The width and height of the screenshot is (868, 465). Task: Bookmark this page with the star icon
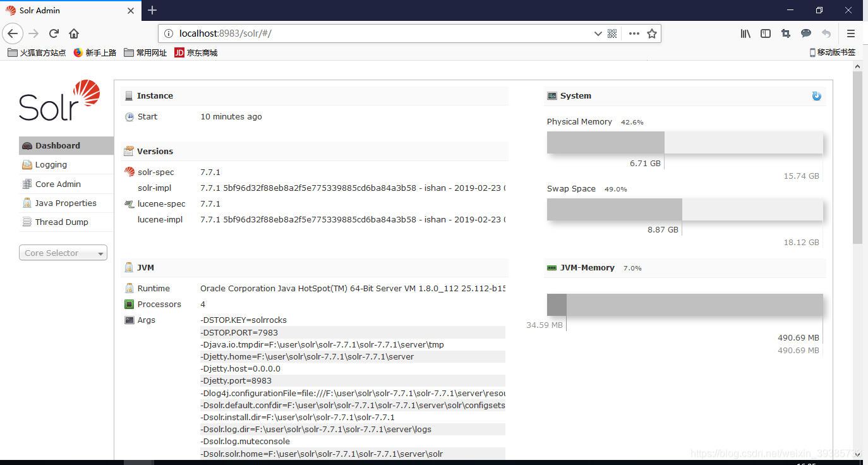pyautogui.click(x=652, y=33)
